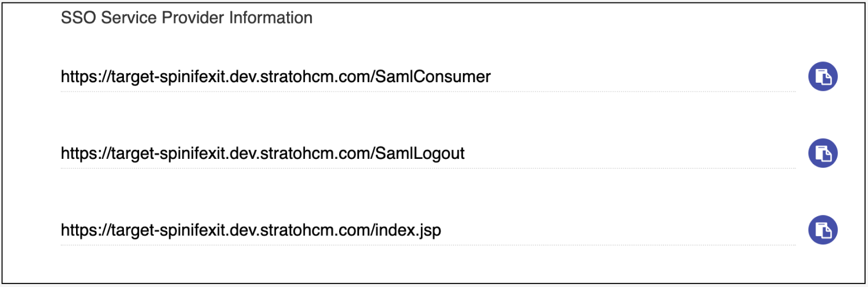Copy the SamlLogout URL
Viewport: 868px width, 287px height.
[x=823, y=154]
